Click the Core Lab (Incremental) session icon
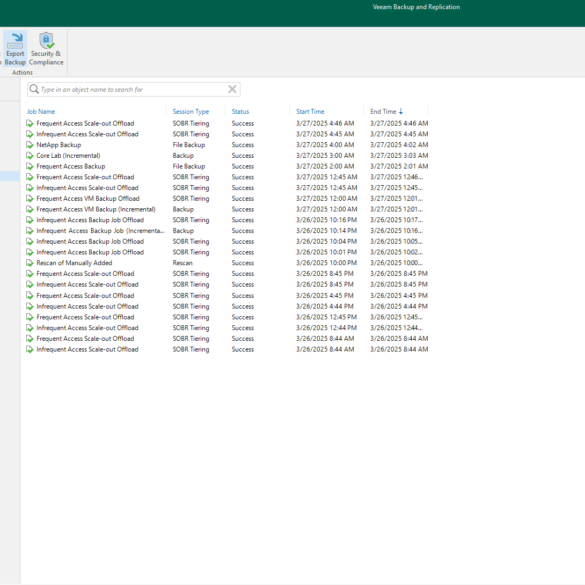The image size is (585, 585). click(x=30, y=156)
